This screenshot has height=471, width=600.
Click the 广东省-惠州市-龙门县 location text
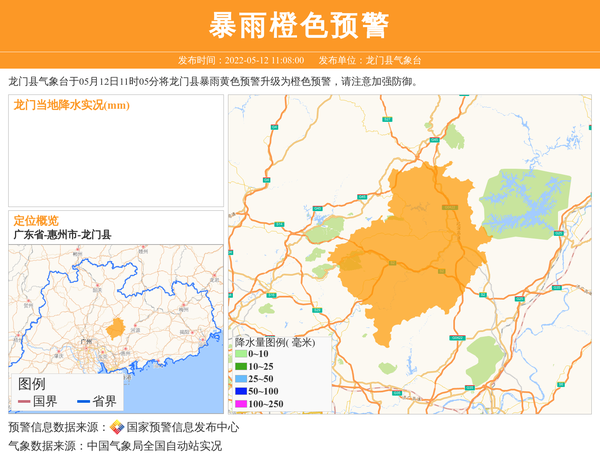pos(62,235)
